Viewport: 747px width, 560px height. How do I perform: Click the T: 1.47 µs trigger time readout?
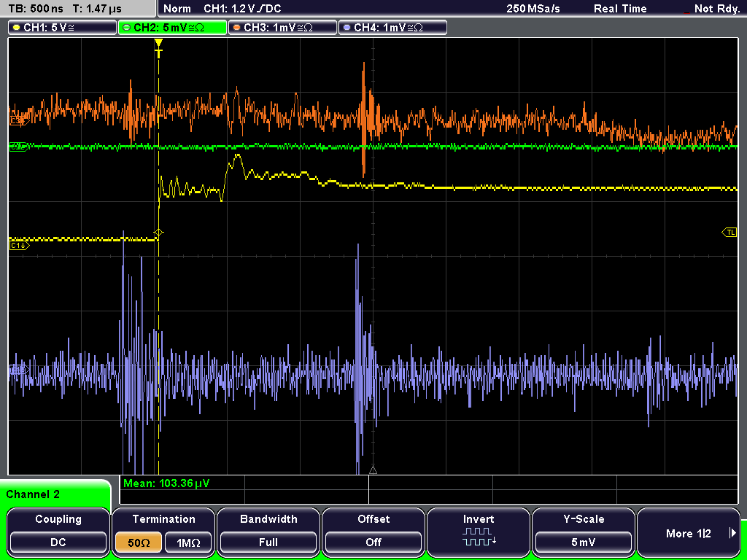coord(98,9)
